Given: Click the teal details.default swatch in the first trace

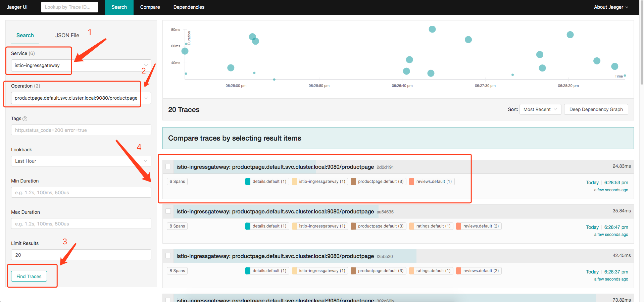Looking at the screenshot, I should click(248, 182).
